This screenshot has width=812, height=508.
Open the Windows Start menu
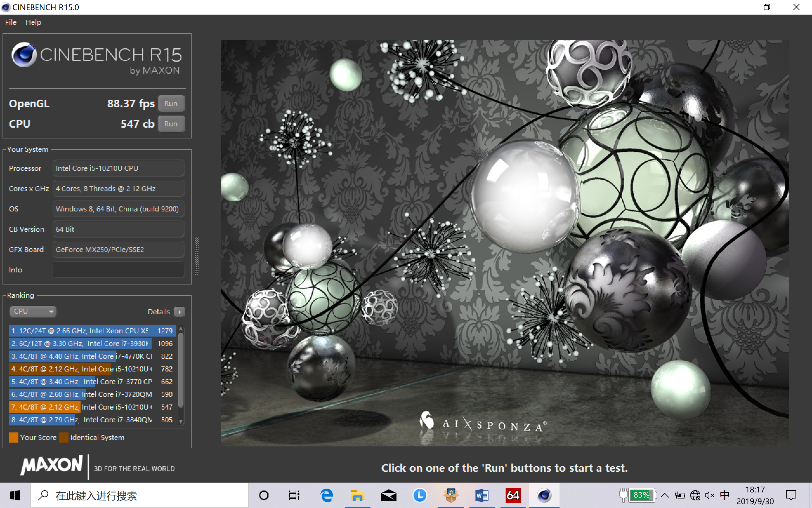point(15,495)
